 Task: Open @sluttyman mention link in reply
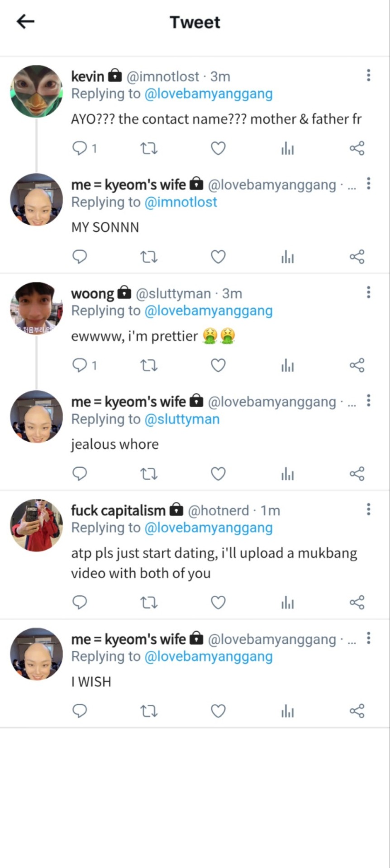click(x=182, y=419)
